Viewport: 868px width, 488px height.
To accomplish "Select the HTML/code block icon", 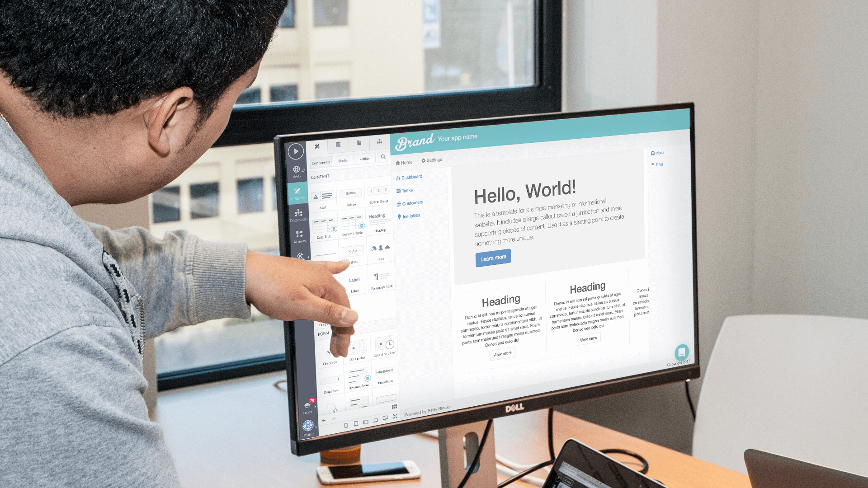I will click(352, 251).
